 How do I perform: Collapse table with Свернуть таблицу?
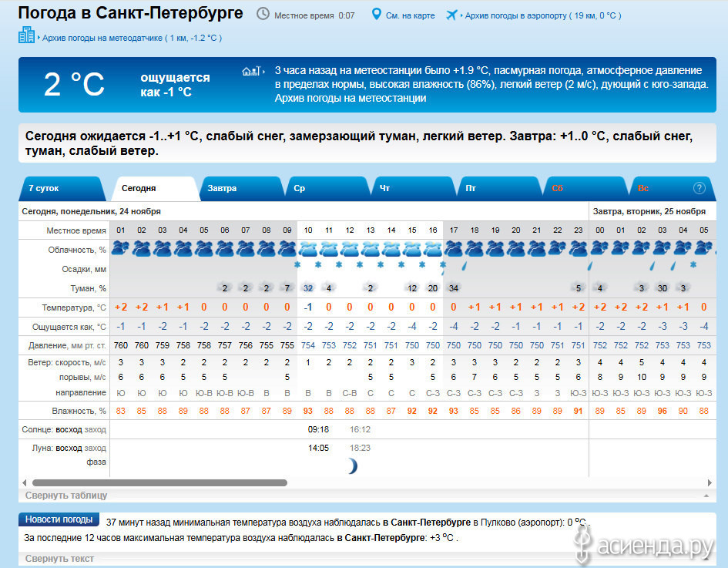pyautogui.click(x=66, y=496)
